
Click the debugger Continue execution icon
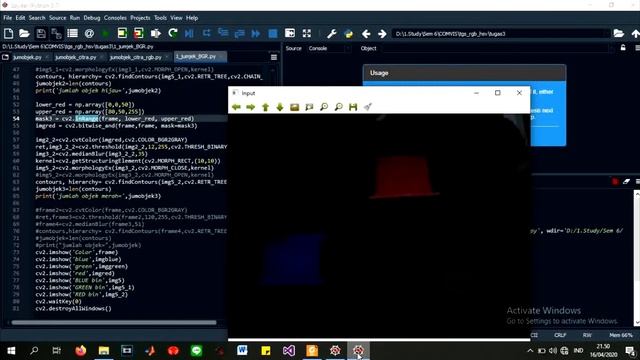(256, 33)
